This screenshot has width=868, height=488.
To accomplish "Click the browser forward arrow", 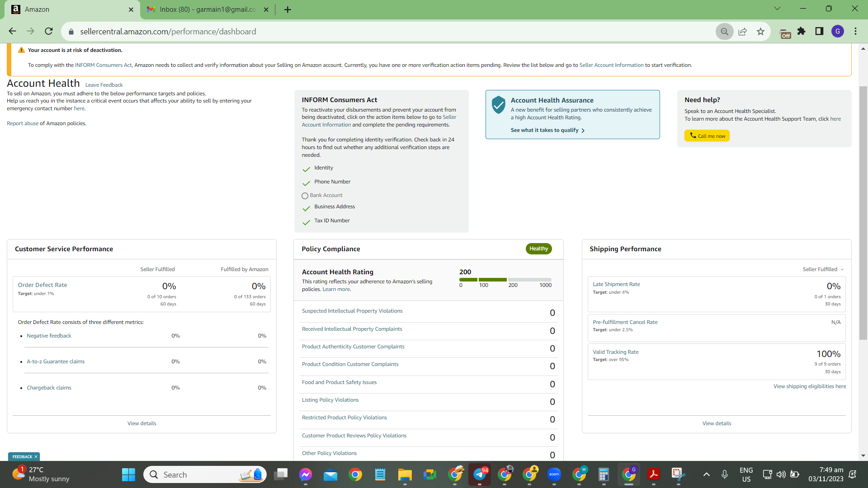I will pos(30,31).
